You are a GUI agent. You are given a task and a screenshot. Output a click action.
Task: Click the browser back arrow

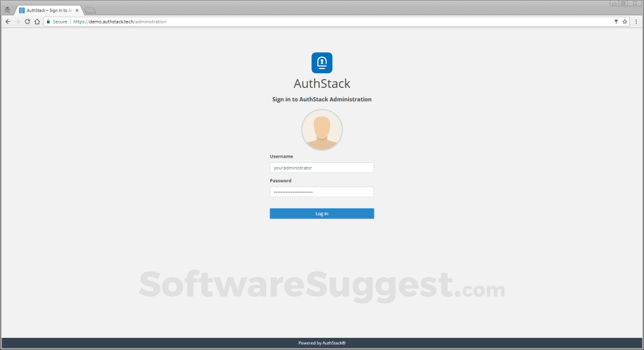pyautogui.click(x=8, y=21)
